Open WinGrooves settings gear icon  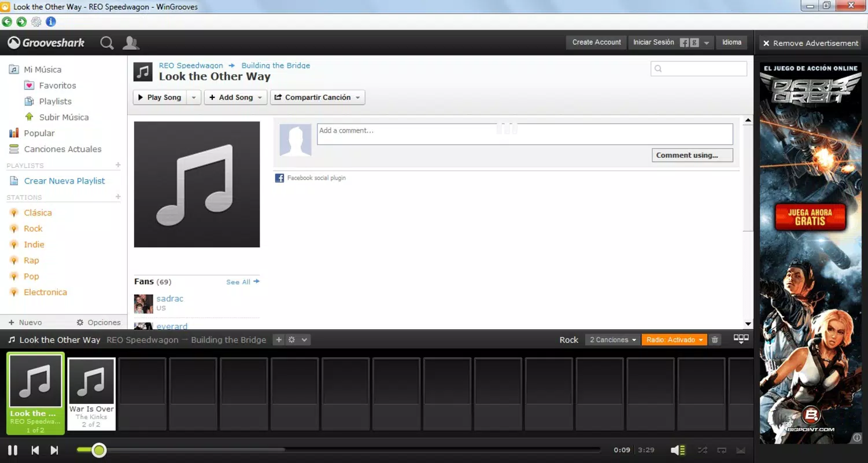tap(36, 22)
